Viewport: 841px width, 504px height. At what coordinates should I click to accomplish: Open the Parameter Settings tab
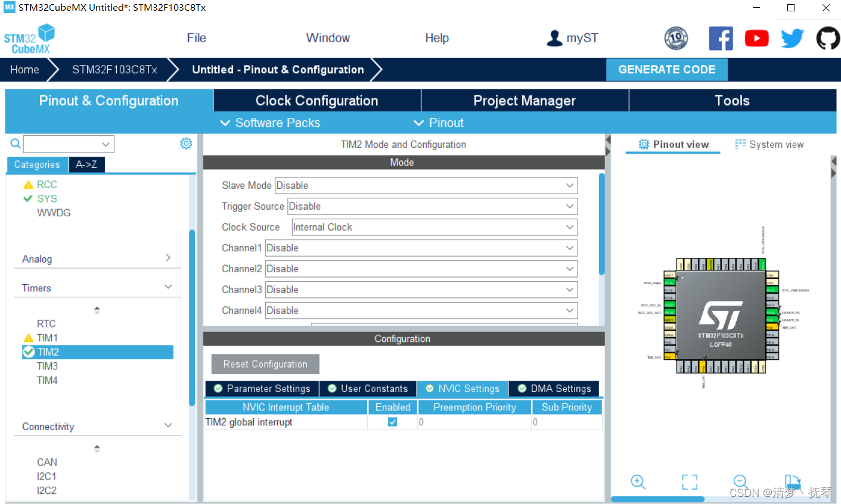[x=262, y=388]
